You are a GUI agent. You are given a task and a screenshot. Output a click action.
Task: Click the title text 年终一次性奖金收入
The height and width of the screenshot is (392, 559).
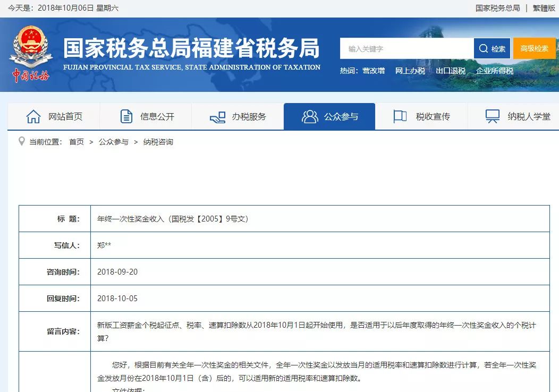131,219
